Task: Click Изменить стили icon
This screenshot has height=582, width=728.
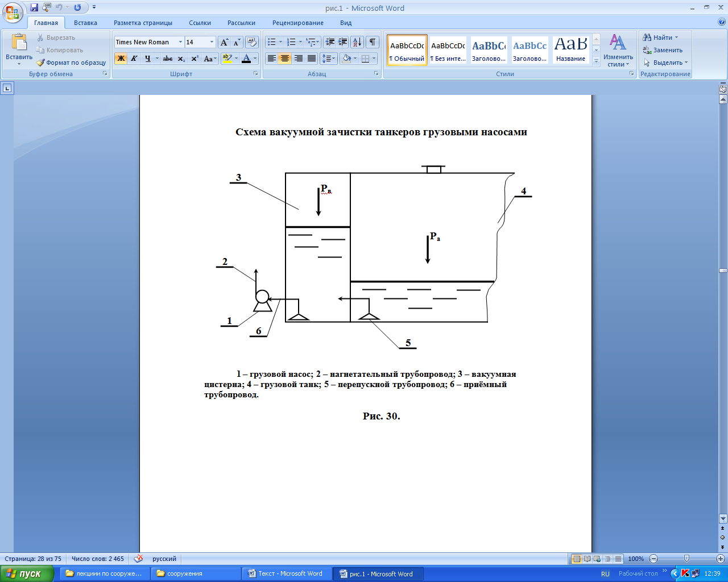Action: (618, 50)
